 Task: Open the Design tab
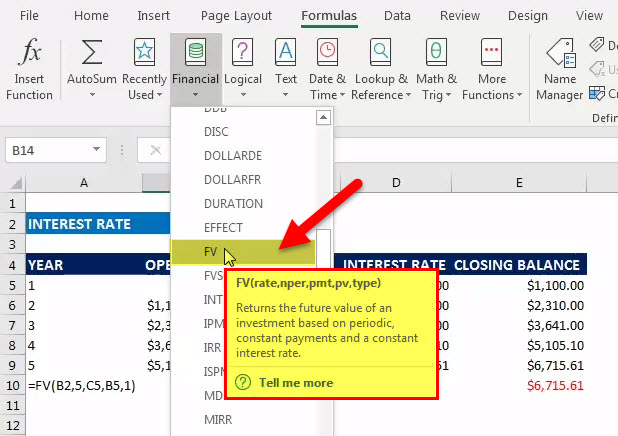point(528,16)
